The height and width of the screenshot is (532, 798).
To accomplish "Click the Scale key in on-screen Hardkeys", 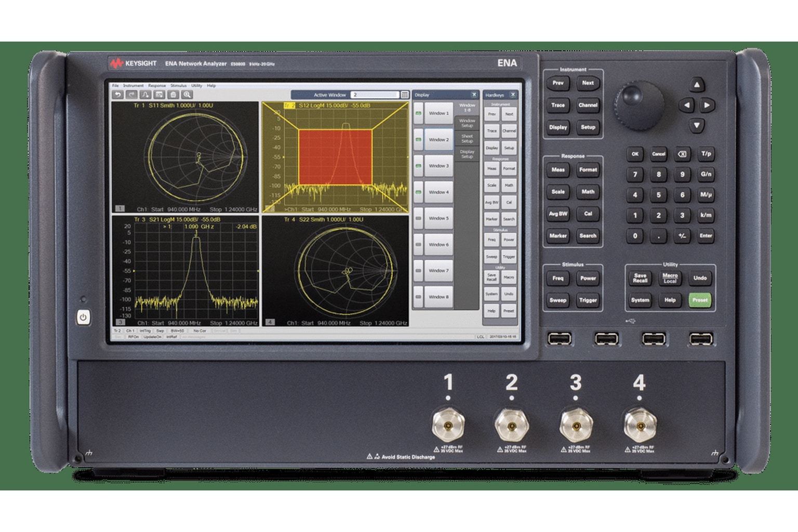I will 491,185.
